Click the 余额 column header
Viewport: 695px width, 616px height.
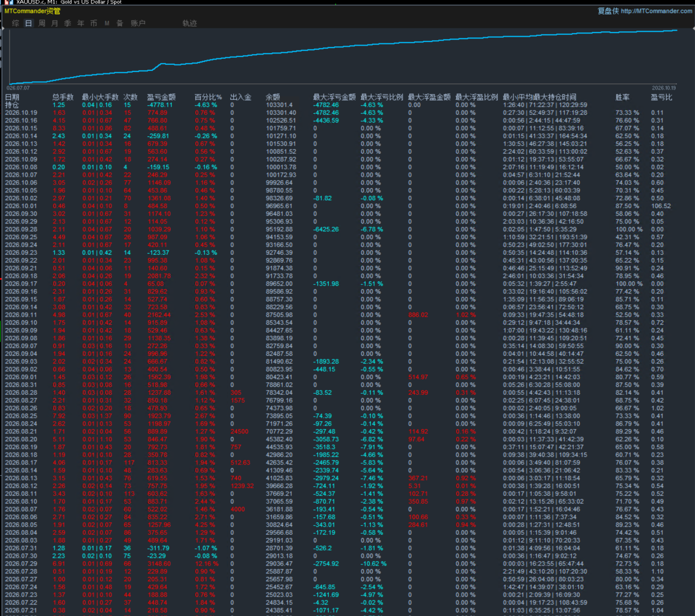click(272, 97)
